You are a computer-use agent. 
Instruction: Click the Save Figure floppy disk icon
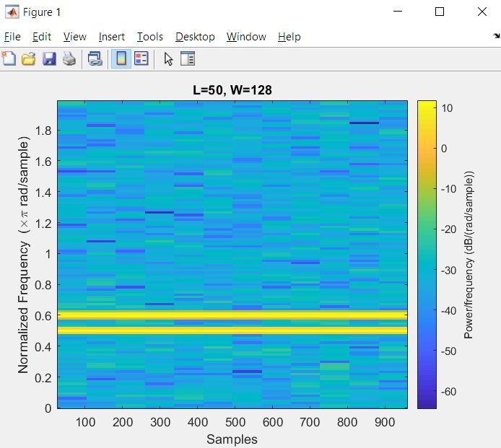coord(49,58)
